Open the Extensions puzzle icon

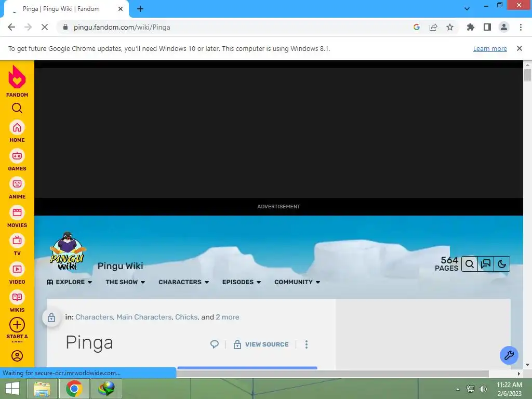pos(471,27)
